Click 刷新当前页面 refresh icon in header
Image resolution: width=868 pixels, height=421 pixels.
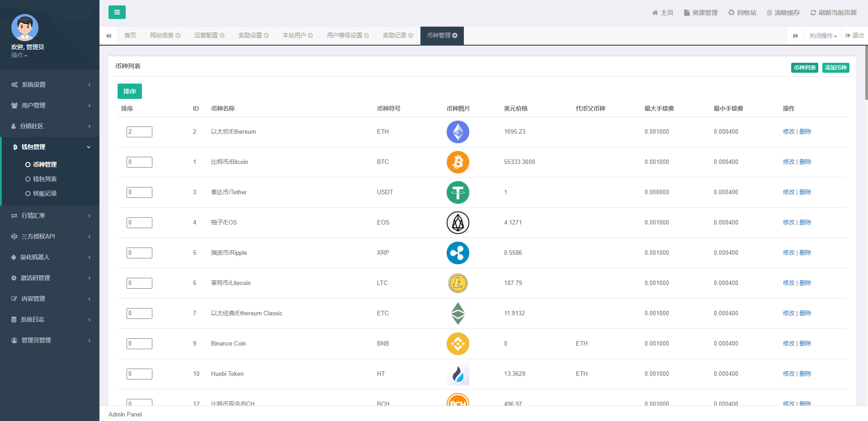point(813,13)
